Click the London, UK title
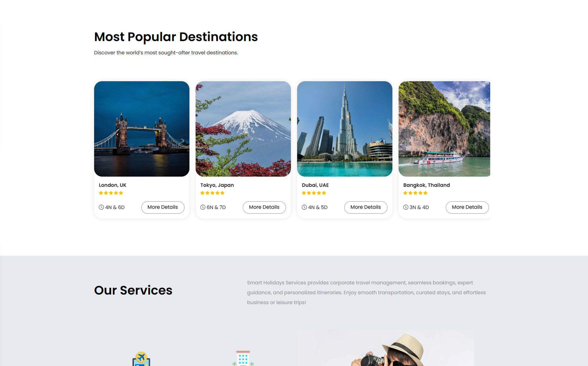 [x=112, y=185]
